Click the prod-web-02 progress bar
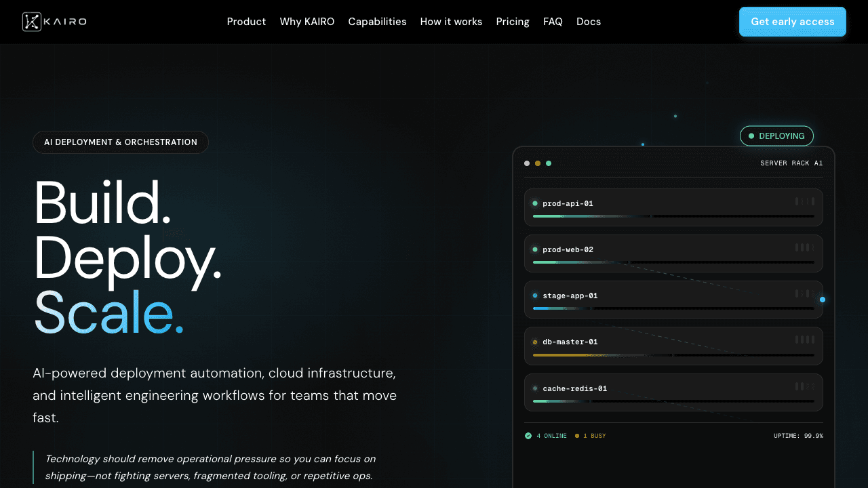This screenshot has width=868, height=488. point(673,262)
